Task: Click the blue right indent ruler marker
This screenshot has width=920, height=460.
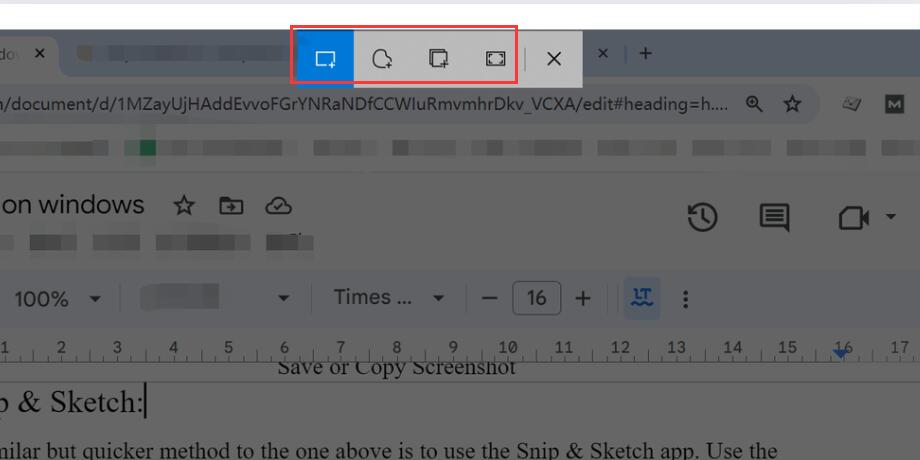Action: [841, 353]
